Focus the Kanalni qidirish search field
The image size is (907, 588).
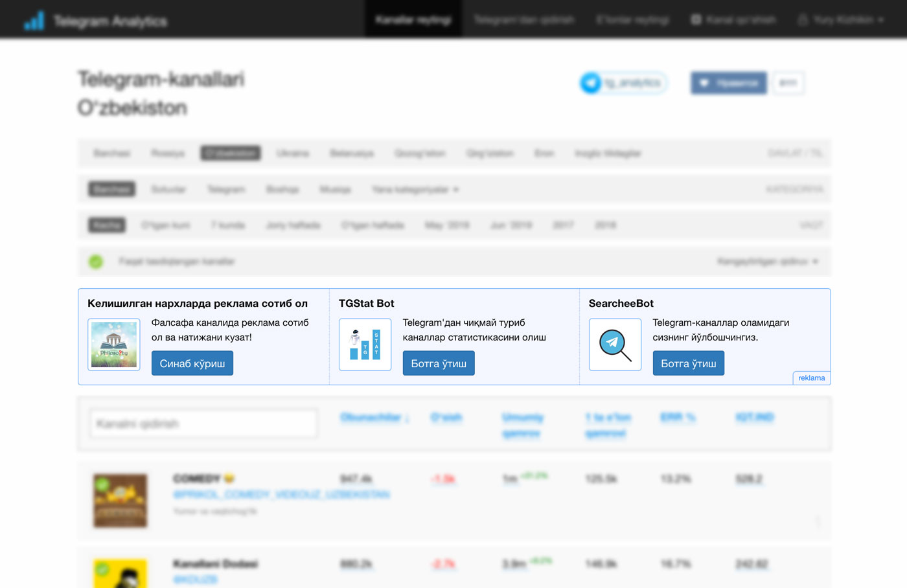point(203,424)
